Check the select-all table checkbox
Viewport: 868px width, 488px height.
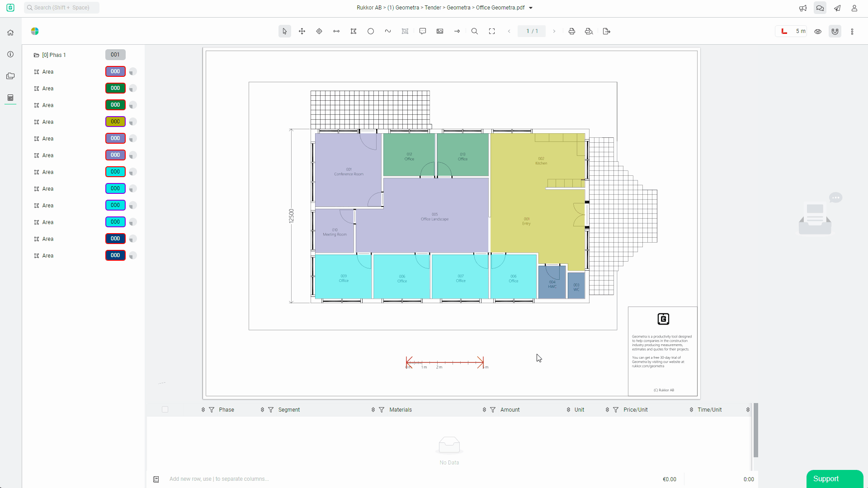(165, 409)
